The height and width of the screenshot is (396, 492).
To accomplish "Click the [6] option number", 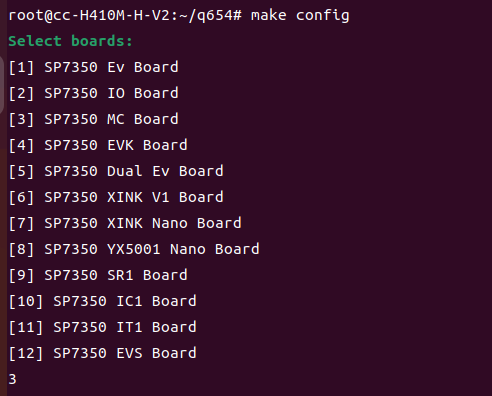I will (21, 197).
